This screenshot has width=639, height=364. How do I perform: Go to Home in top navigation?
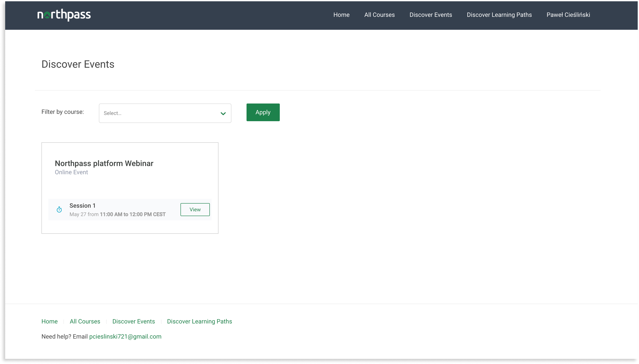[341, 15]
